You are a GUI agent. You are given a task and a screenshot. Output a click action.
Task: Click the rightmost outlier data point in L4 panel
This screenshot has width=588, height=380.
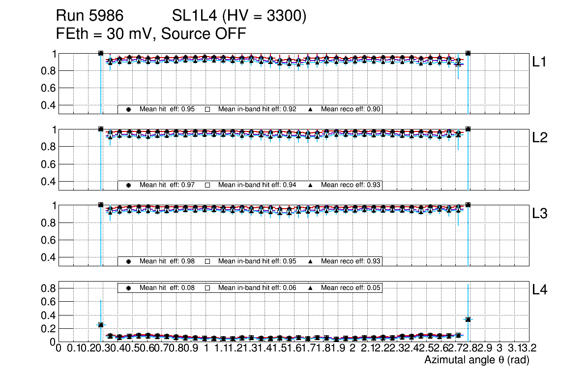tap(468, 319)
